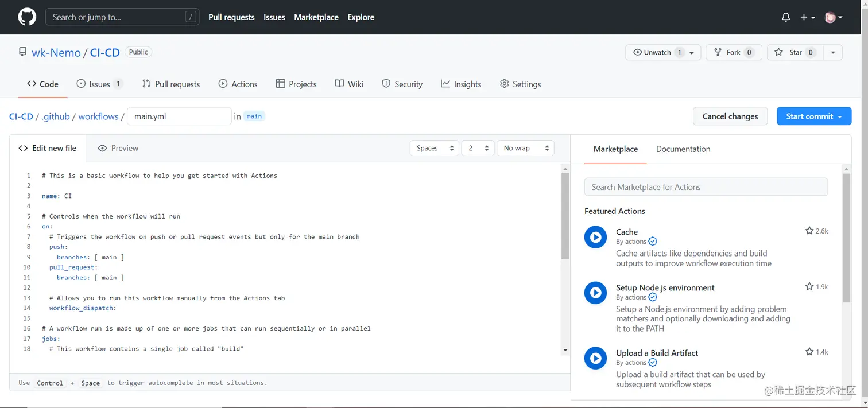Screen dimensions: 868x408
Task: Click verified badge under Setup Node.js environment
Action: [x=653, y=297]
